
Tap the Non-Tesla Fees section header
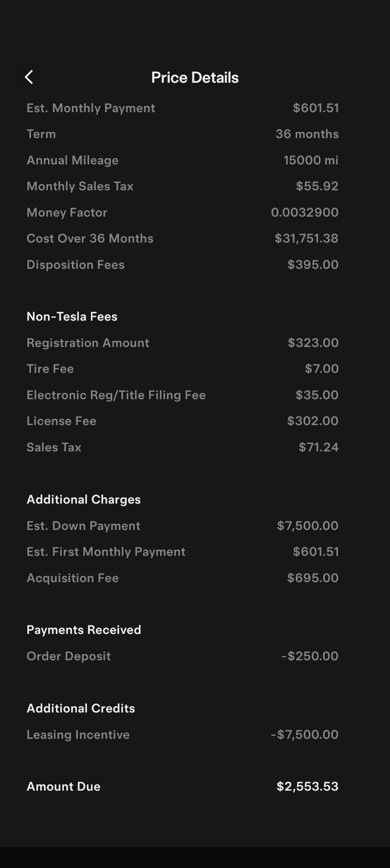pos(72,316)
